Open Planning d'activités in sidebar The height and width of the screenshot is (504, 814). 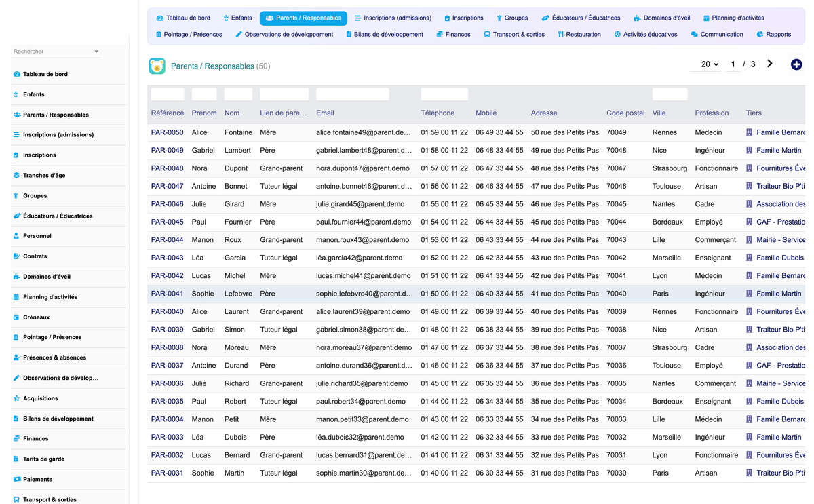[x=50, y=297]
